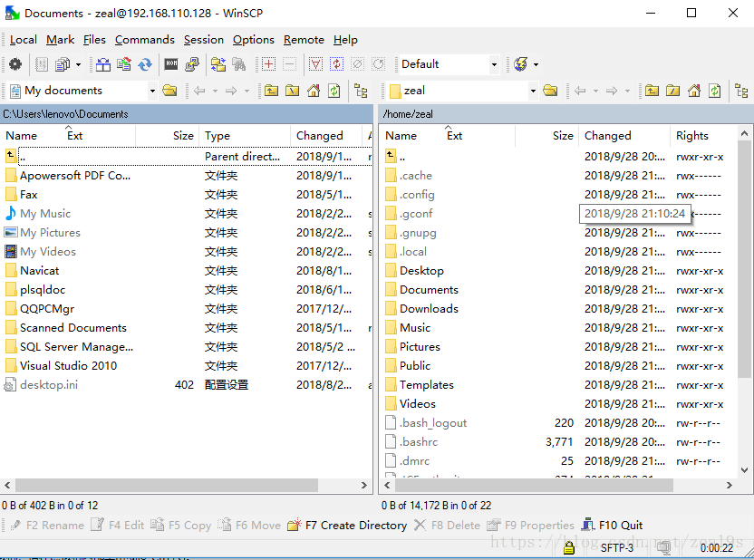
Task: Toggle the remote directory tree icon
Action: [x=741, y=91]
